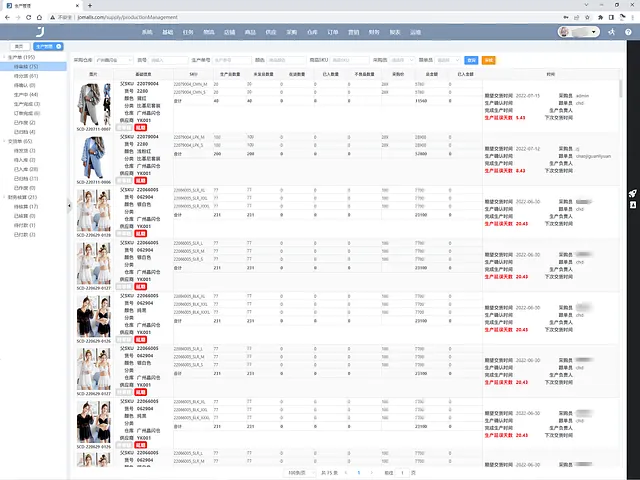Select 生产中 (44) in sidebar
This screenshot has width=640, height=480.
pyautogui.click(x=26, y=95)
